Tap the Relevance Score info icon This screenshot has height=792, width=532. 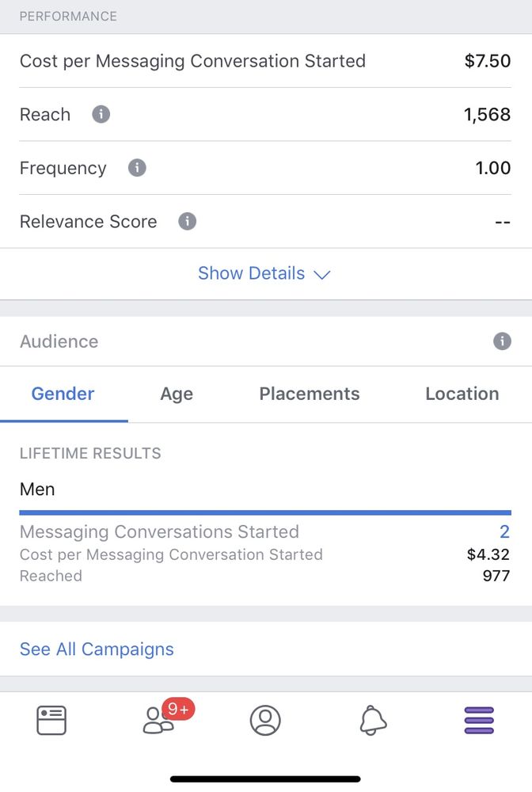click(188, 221)
